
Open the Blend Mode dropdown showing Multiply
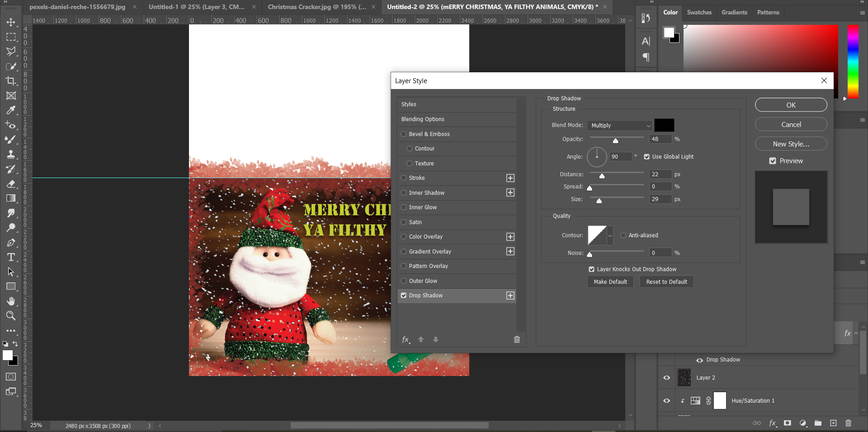click(x=619, y=125)
